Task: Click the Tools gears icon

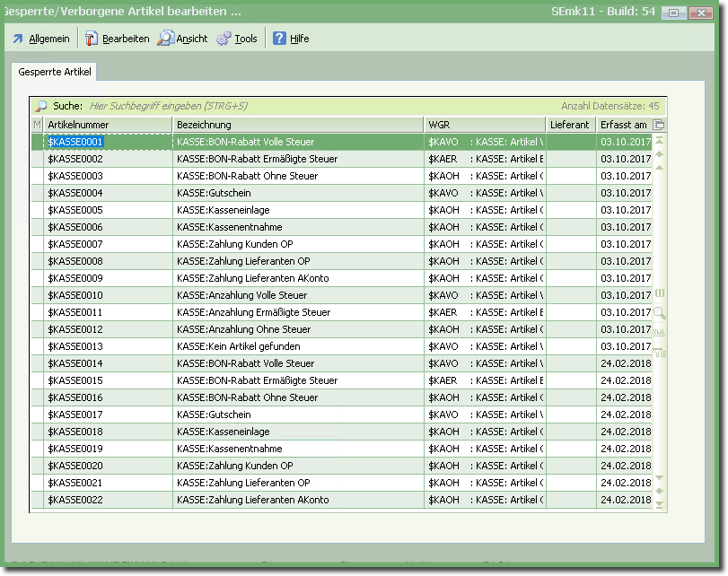Action: 224,39
